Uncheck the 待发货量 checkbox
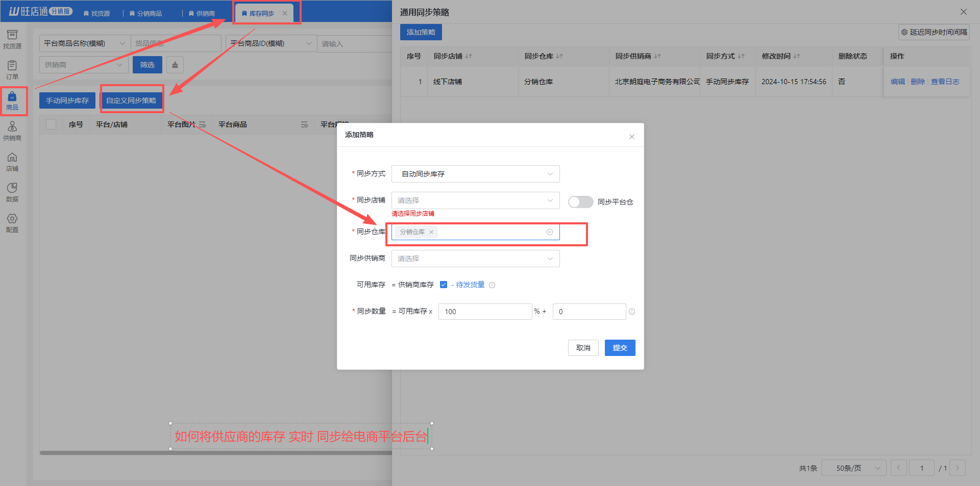 [444, 285]
